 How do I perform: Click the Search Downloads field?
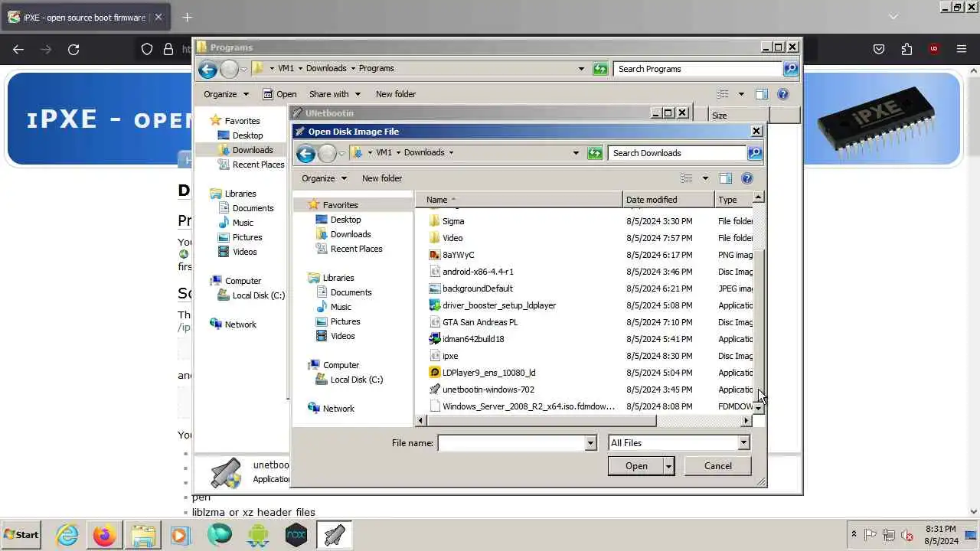(677, 153)
